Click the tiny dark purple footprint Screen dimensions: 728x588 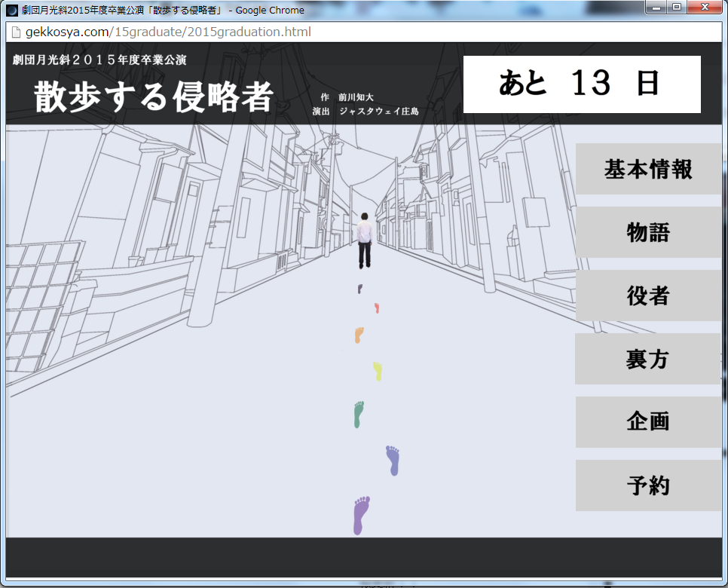pos(359,289)
